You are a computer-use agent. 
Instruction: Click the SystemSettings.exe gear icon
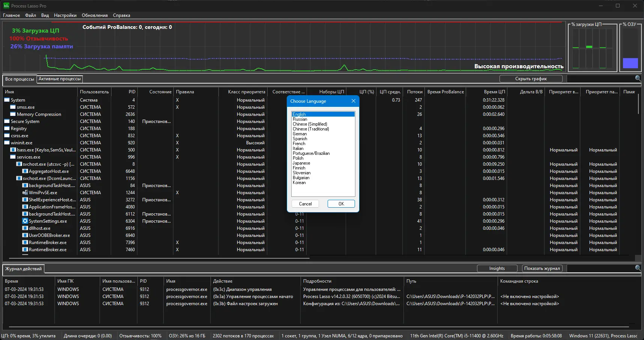pos(25,221)
